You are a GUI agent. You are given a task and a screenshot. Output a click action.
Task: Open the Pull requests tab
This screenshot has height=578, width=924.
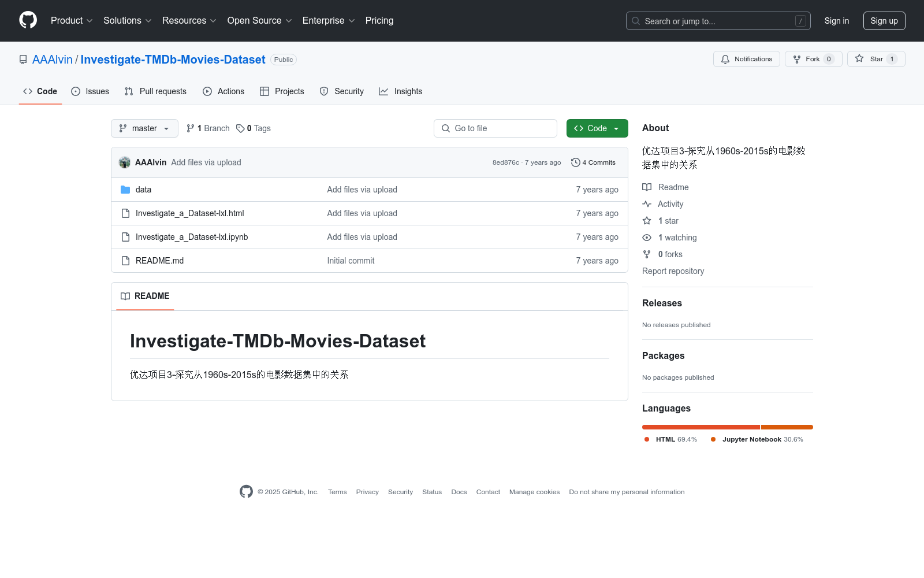point(155,91)
